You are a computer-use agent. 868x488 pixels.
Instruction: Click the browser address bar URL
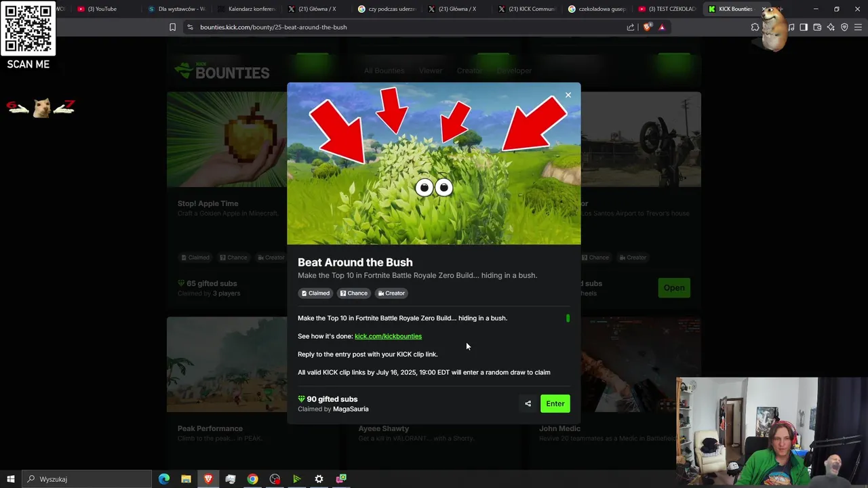(273, 27)
